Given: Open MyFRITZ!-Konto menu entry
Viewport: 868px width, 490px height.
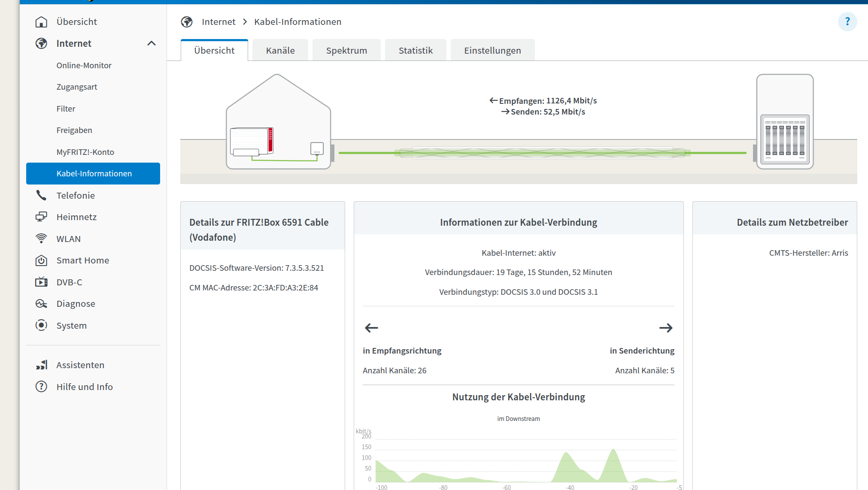Looking at the screenshot, I should pos(85,152).
